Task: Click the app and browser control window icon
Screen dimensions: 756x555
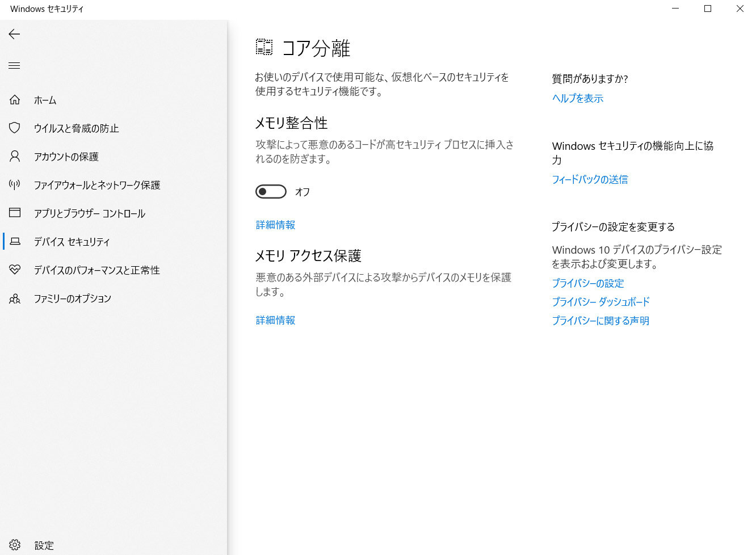Action: click(x=15, y=213)
